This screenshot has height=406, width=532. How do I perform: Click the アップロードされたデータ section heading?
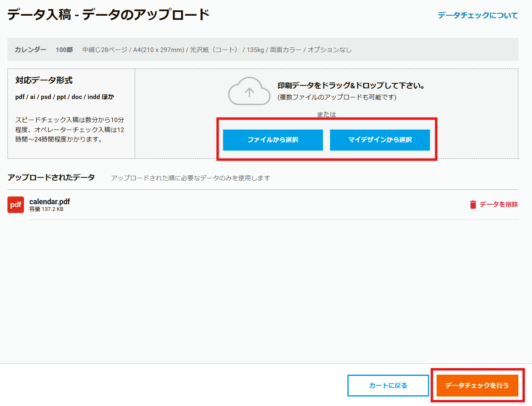(x=51, y=177)
